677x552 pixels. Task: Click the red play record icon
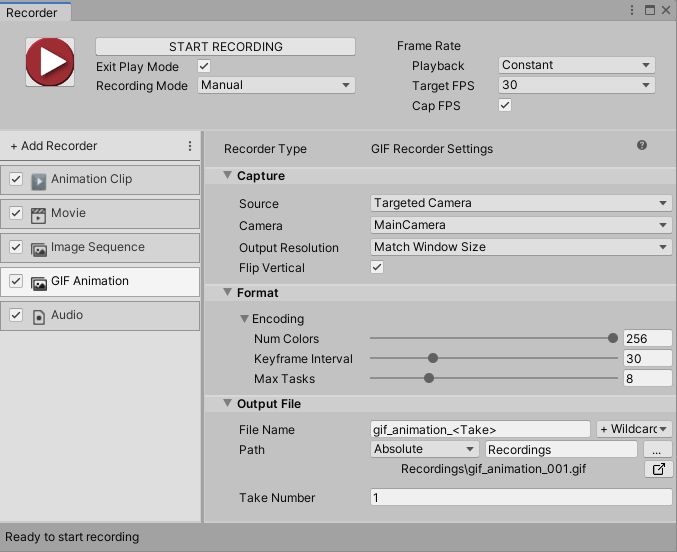pos(50,62)
